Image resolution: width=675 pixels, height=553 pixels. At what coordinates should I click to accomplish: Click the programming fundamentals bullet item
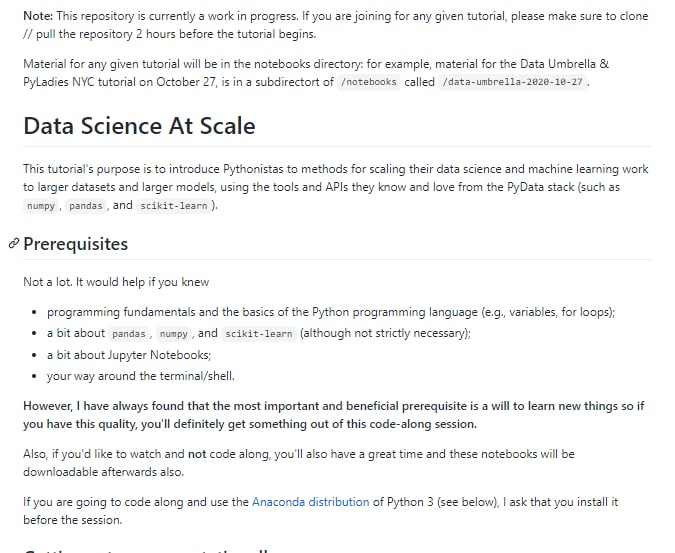[x=331, y=312]
